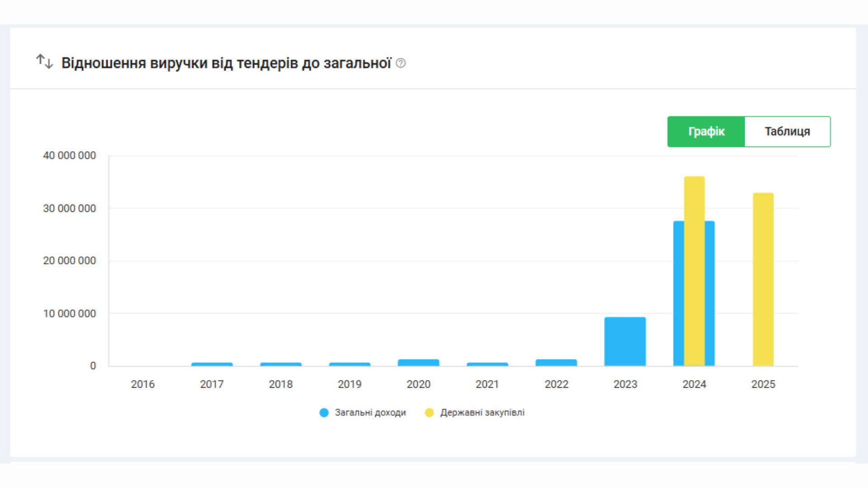Click the yellow legend color dot
868x488 pixels.
pos(429,413)
